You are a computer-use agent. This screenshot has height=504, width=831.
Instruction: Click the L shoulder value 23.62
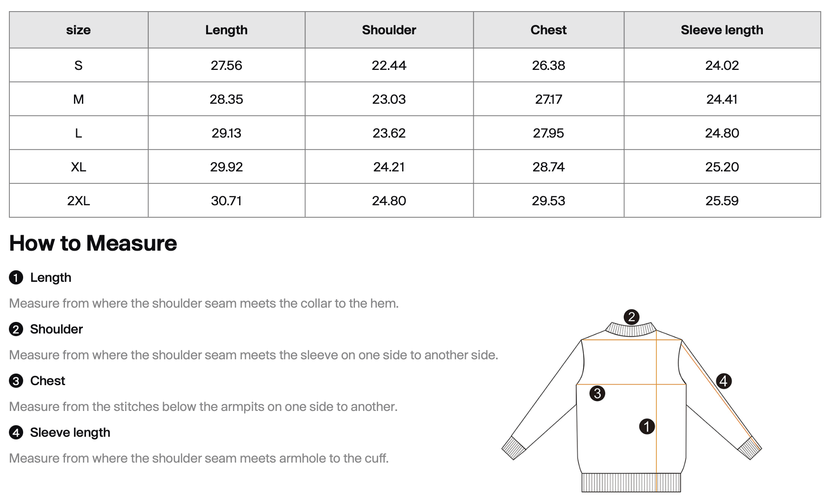(389, 133)
